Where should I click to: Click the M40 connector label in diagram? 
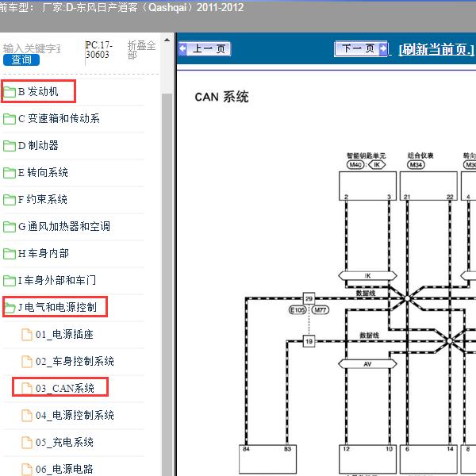(x=355, y=165)
